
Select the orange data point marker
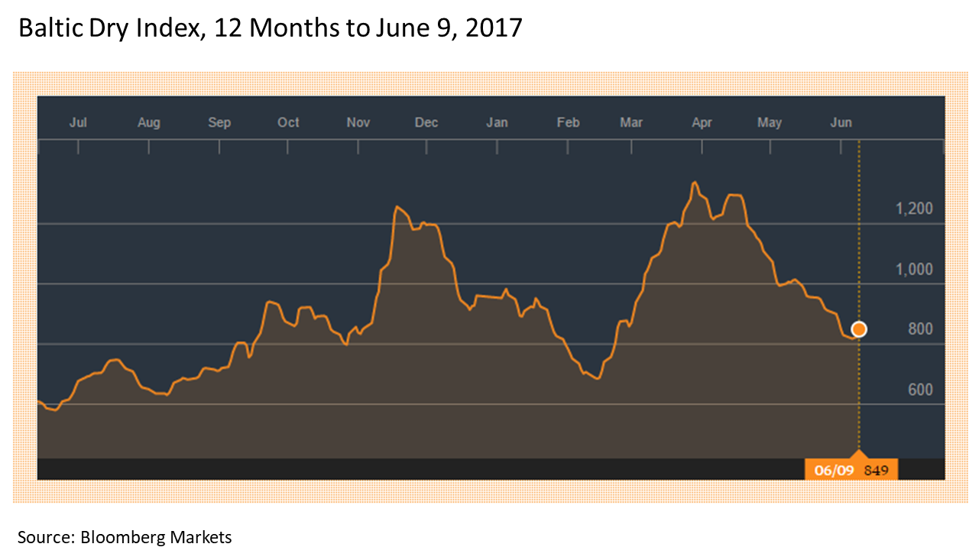click(859, 329)
